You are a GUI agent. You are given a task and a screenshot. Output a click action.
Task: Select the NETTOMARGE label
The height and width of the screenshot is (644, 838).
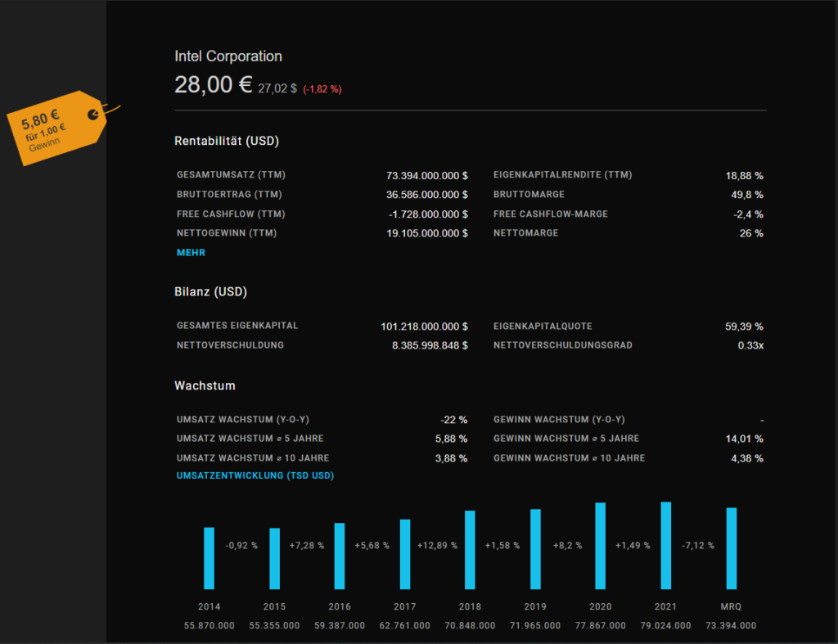click(x=526, y=233)
